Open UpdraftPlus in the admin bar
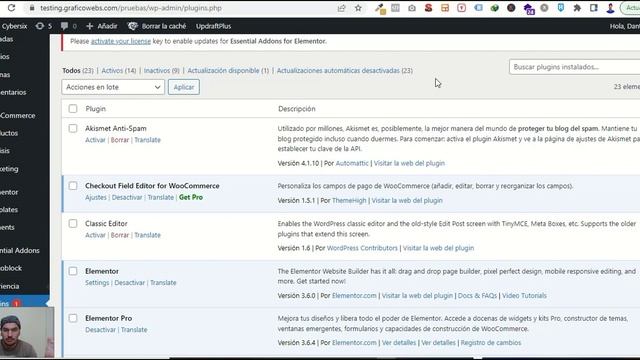 point(213,26)
